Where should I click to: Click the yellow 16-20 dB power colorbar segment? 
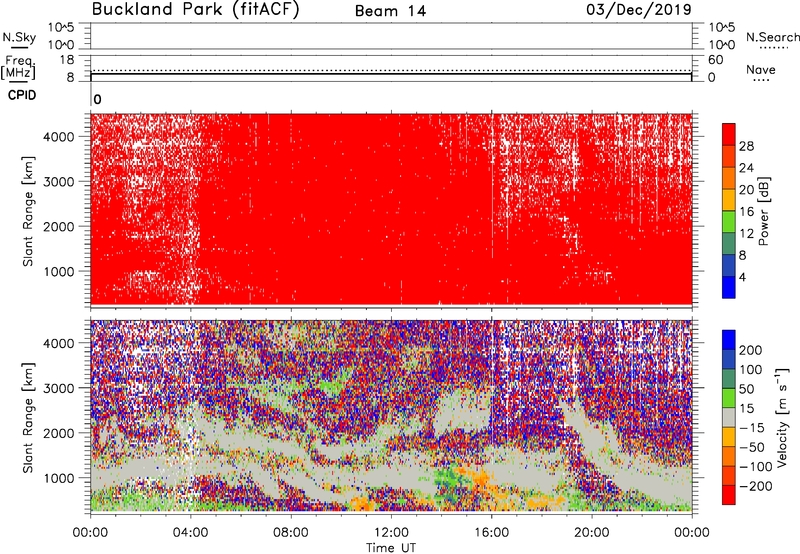[x=729, y=199]
